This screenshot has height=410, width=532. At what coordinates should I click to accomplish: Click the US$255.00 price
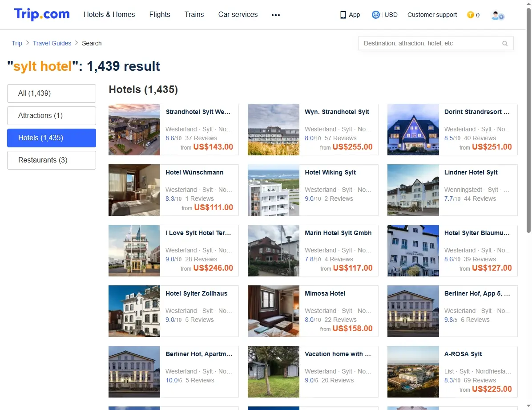point(353,147)
